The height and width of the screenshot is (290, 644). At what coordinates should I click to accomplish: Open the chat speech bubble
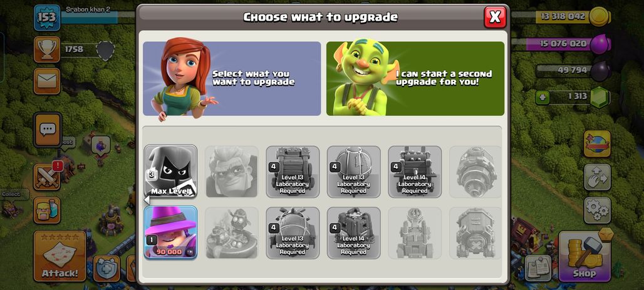coord(47,130)
